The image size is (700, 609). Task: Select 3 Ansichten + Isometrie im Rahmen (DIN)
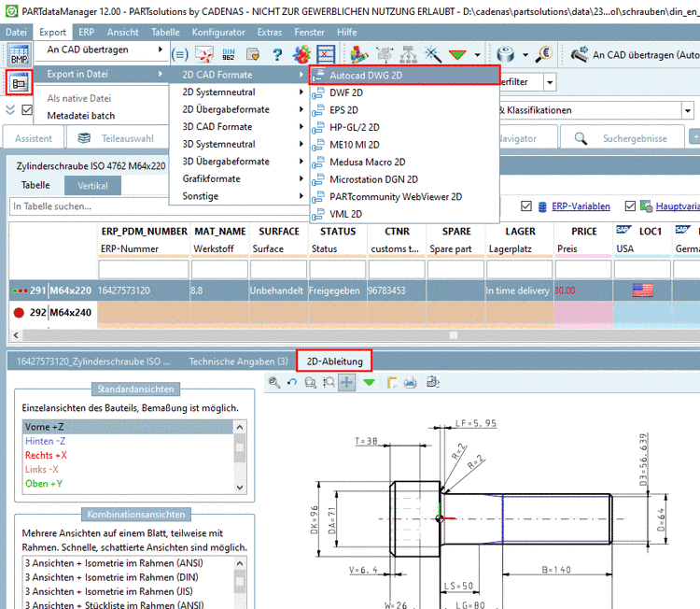coord(128,577)
